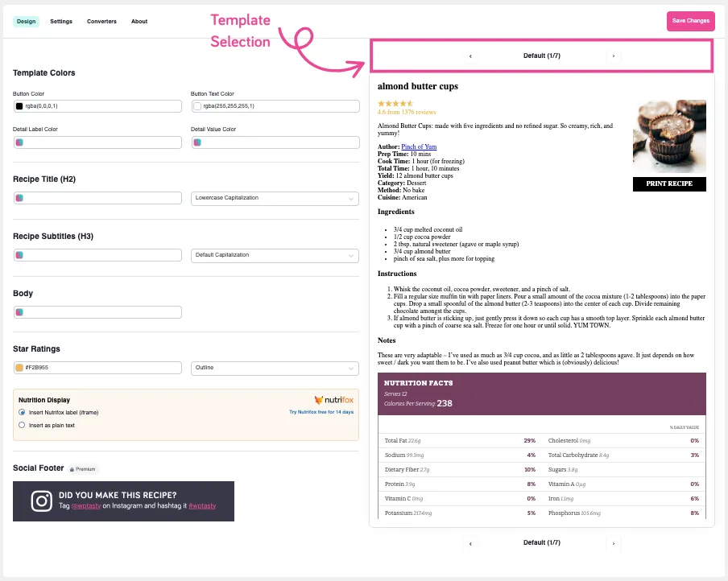Select Insert Nutrifox label (iframe) option
Image resolution: width=728 pixels, height=581 pixels.
tap(22, 412)
